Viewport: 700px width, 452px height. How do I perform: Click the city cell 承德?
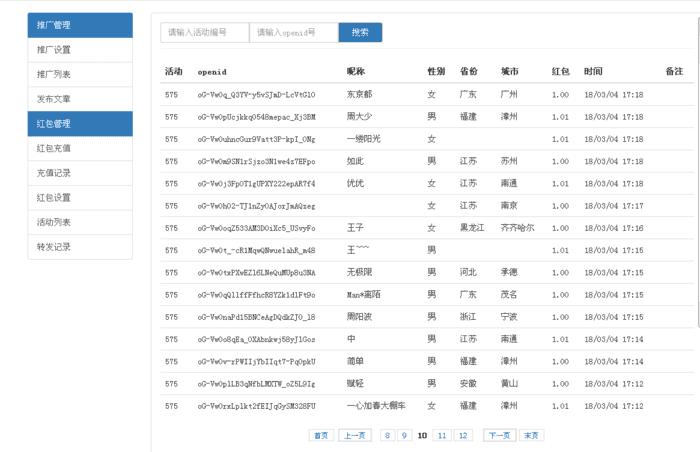tap(509, 272)
